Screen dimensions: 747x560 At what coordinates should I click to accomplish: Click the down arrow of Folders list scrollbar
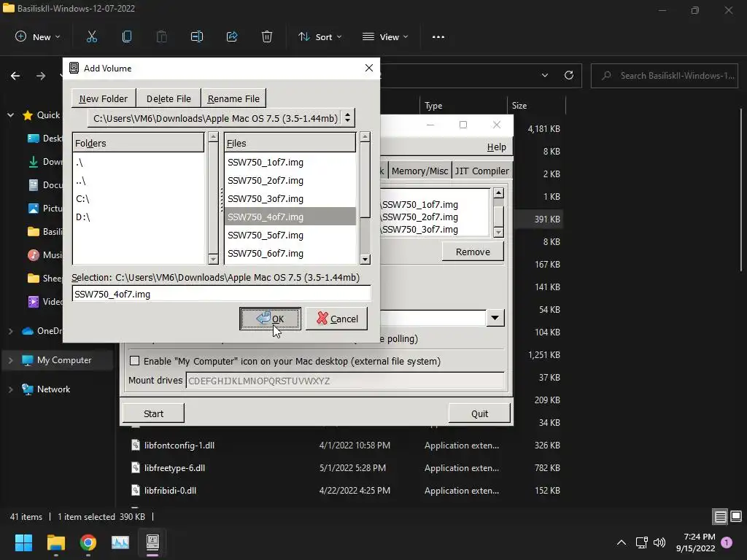point(213,259)
